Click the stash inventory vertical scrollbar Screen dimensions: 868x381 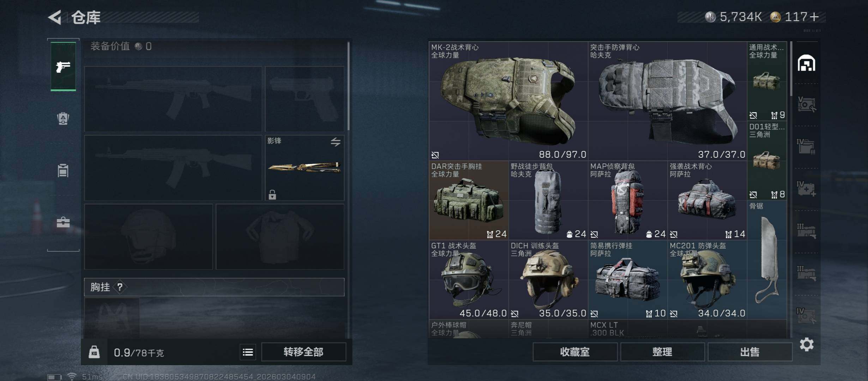pos(791,69)
